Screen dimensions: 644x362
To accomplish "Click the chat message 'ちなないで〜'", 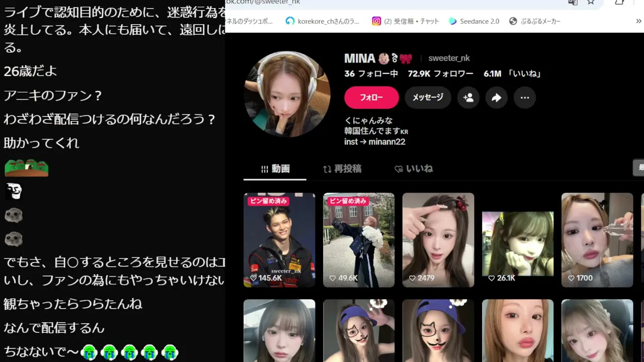I will pos(41,351).
